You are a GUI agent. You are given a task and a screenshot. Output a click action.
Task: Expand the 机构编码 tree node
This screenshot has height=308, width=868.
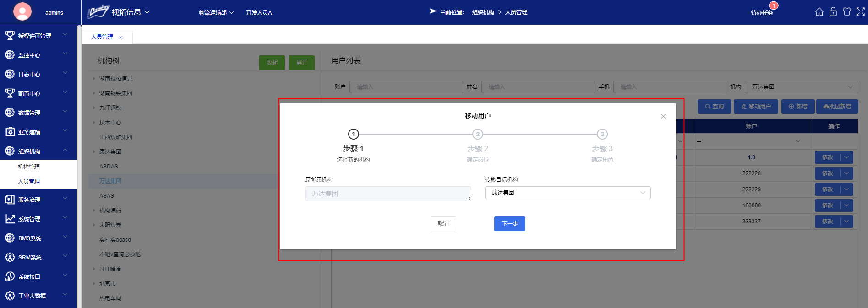click(x=94, y=210)
